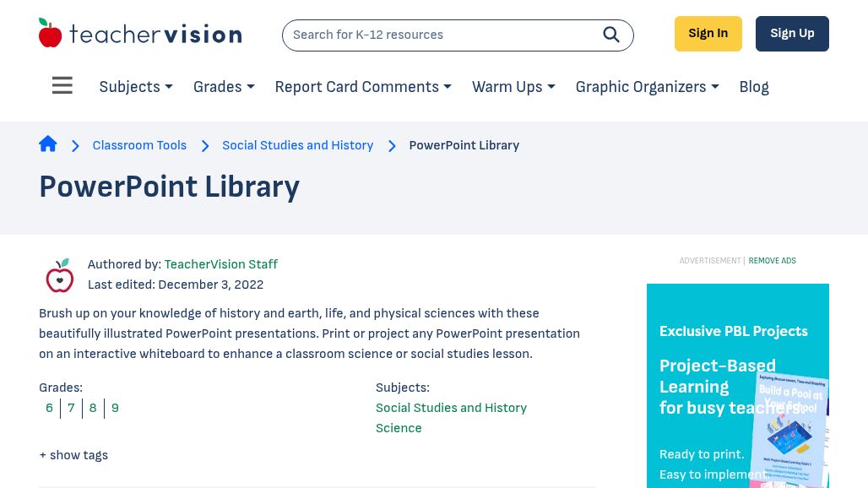Open the Warm Ups dropdown

point(513,87)
